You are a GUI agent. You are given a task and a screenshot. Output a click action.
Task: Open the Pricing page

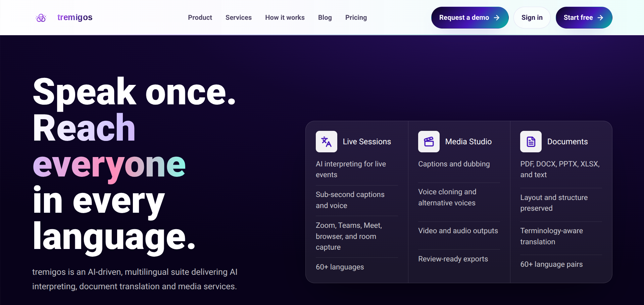[356, 17]
